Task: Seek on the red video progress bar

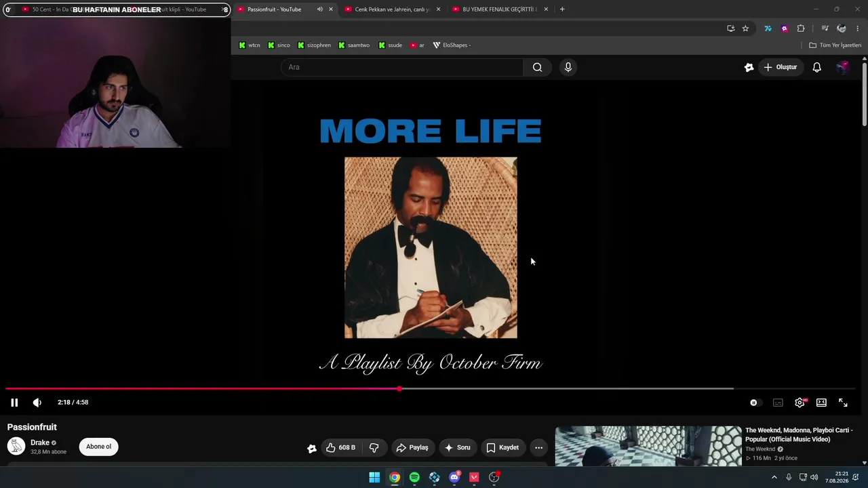Action: tap(430, 389)
